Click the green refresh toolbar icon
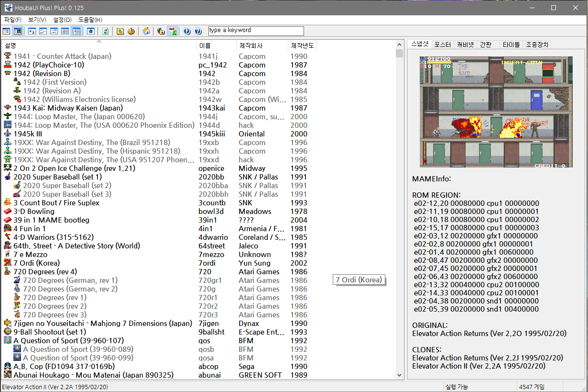 coord(106,31)
